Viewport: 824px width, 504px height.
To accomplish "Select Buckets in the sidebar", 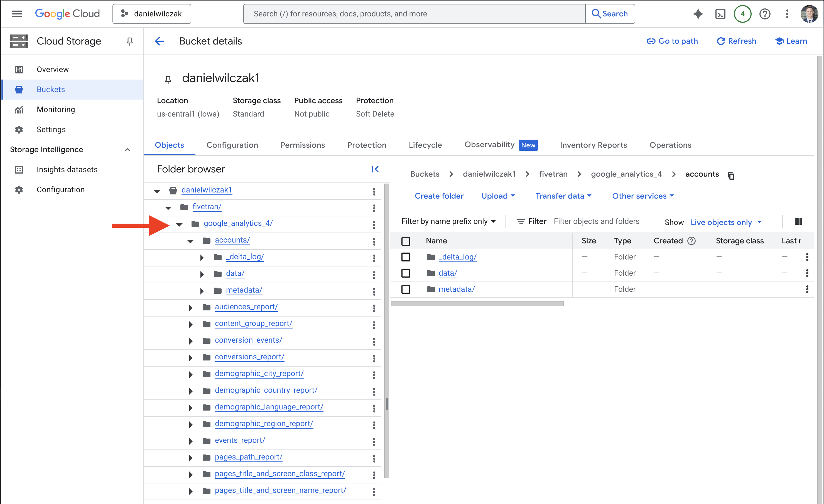I will pos(72,89).
